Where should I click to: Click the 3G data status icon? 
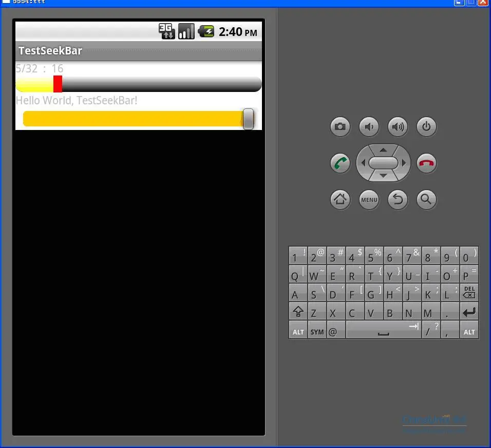point(166,31)
